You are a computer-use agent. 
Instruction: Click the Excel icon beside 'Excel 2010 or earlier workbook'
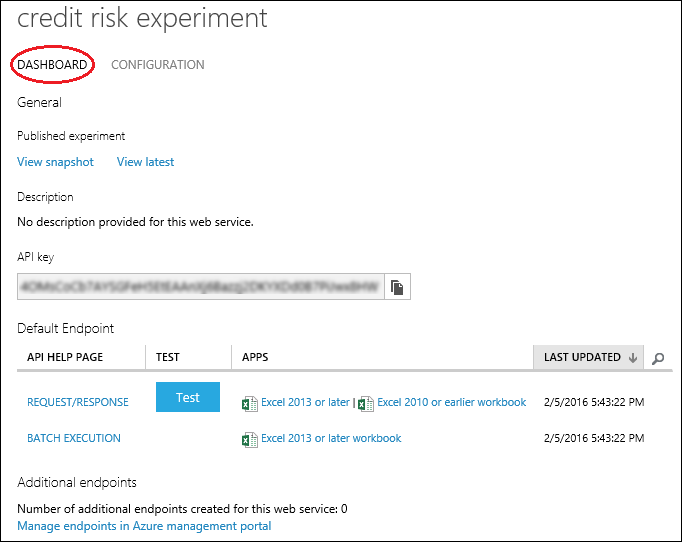point(366,403)
